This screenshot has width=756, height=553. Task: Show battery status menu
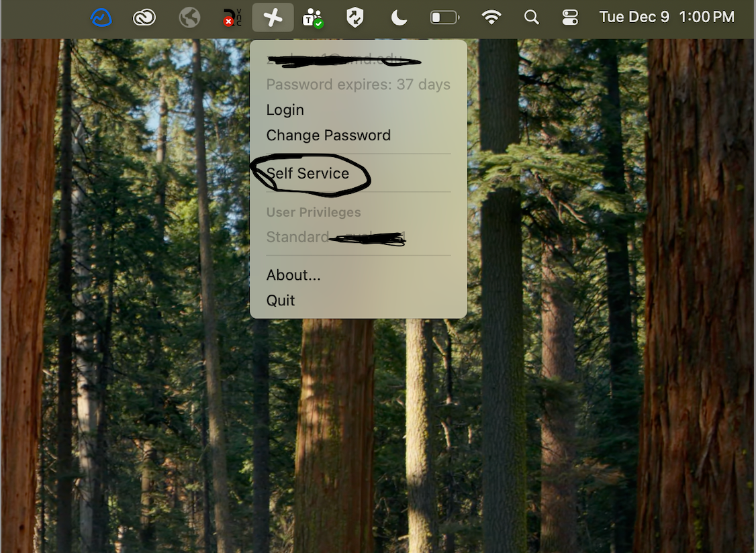444,17
